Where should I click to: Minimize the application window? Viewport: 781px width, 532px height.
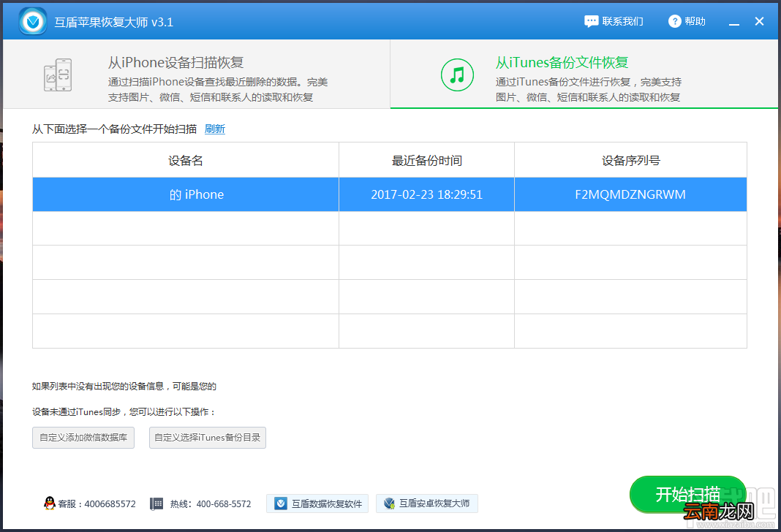pos(734,23)
